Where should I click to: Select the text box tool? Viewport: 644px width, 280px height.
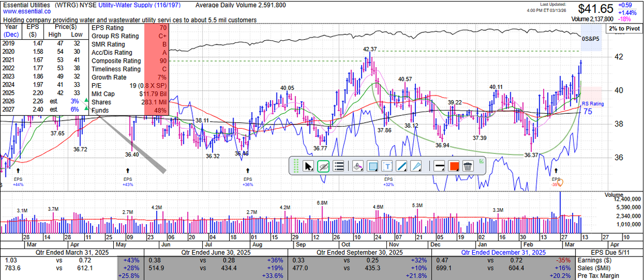click(387, 166)
